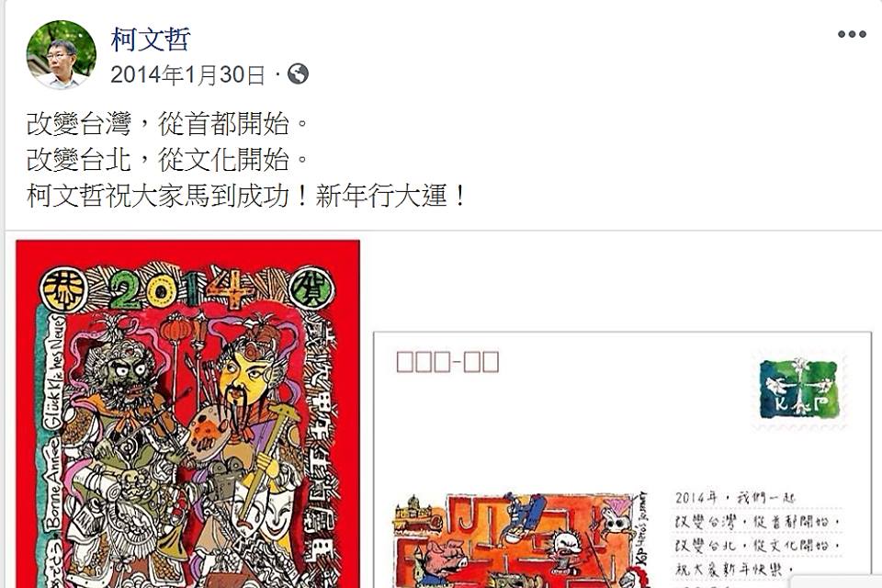Viewport: 882px width, 588px height.
Task: Open the red 2014 door-gods poster image
Action: click(187, 414)
